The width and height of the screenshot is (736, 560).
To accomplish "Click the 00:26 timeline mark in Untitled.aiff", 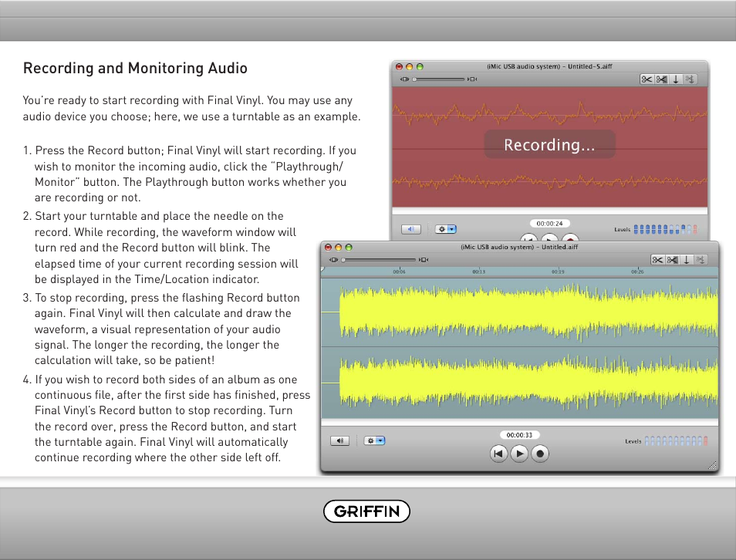I will 637,272.
